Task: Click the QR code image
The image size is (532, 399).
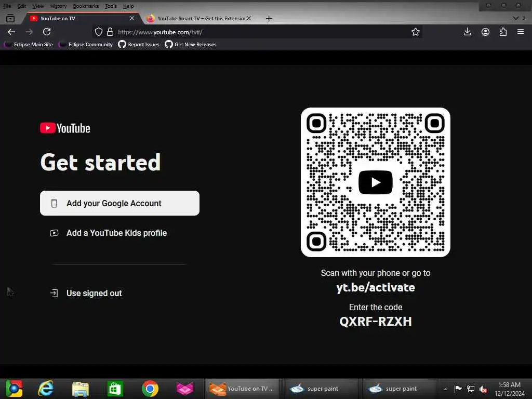Action: click(x=376, y=182)
